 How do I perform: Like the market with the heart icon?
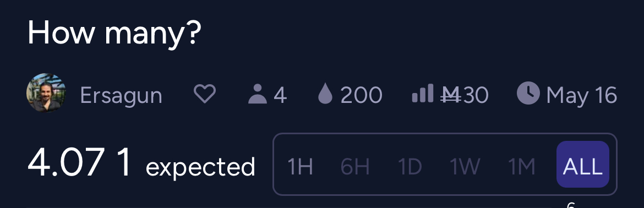click(205, 94)
